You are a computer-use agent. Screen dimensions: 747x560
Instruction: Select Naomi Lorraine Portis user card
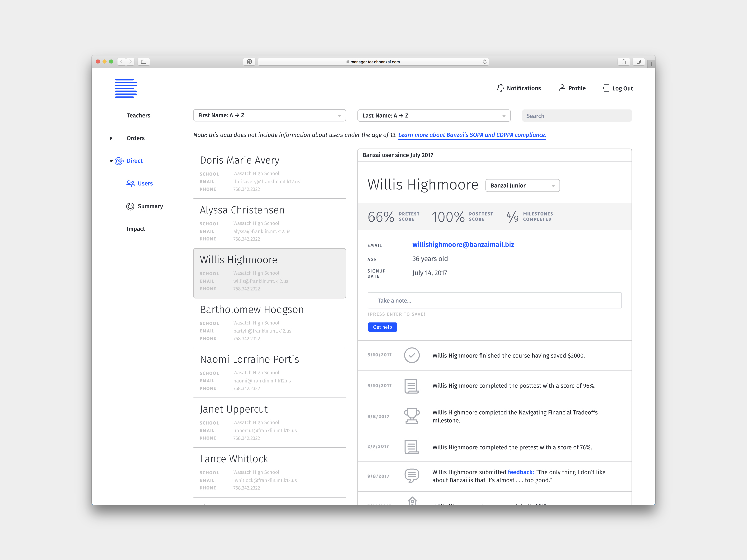269,373
